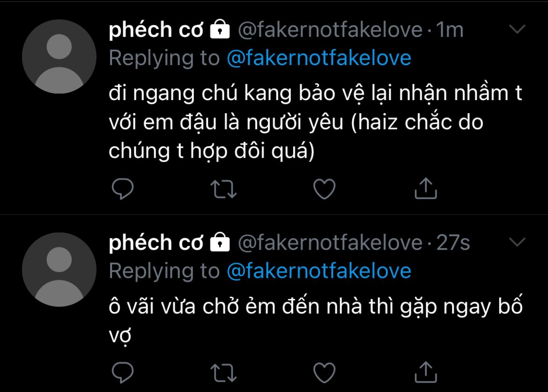Reply to the first tweet
This screenshot has width=548, height=392.
coord(123,189)
